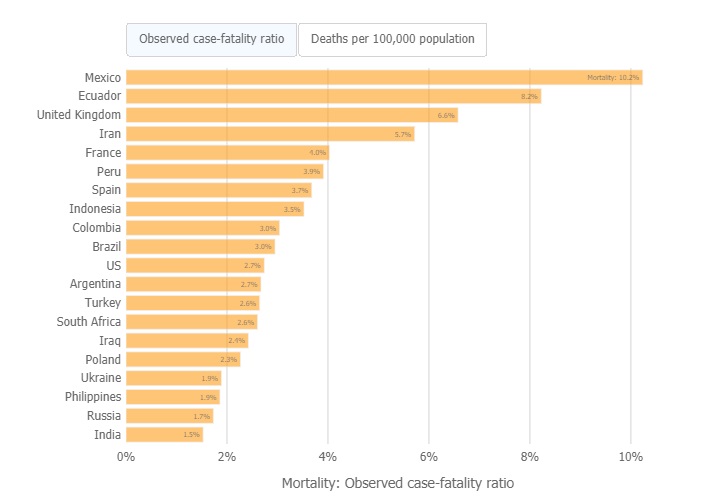Switch to Deaths per 100,000 population tab
This screenshot has width=720, height=500.
click(x=392, y=40)
